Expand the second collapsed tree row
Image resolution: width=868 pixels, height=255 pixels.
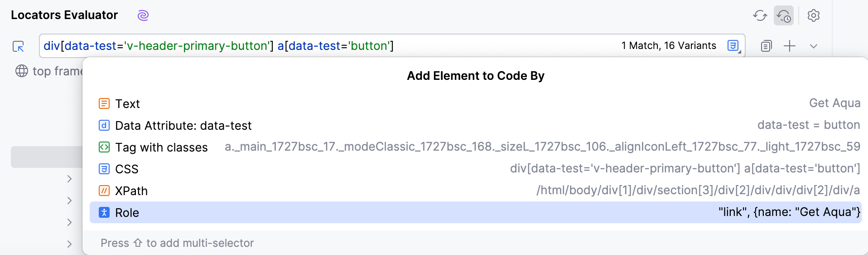[x=69, y=201]
